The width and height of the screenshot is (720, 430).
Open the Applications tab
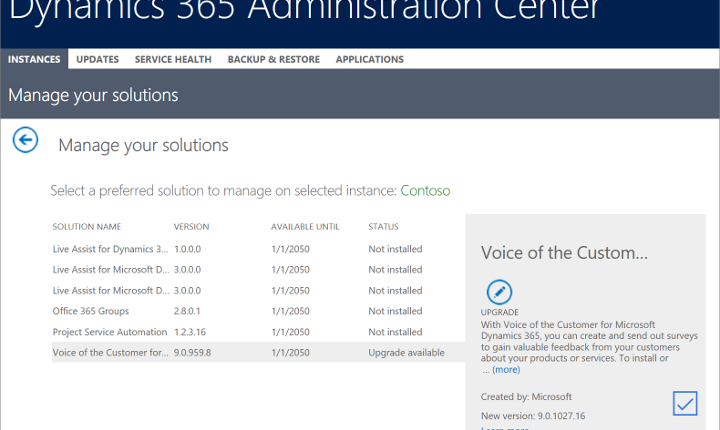click(369, 59)
